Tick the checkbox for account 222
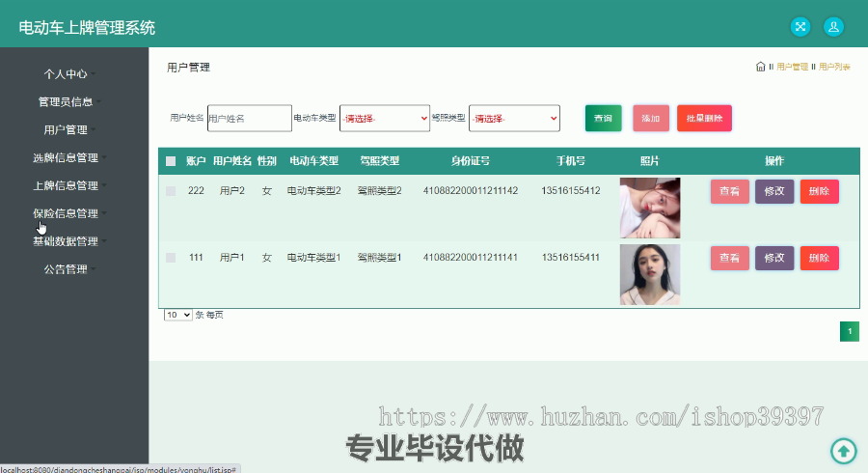 [x=171, y=191]
